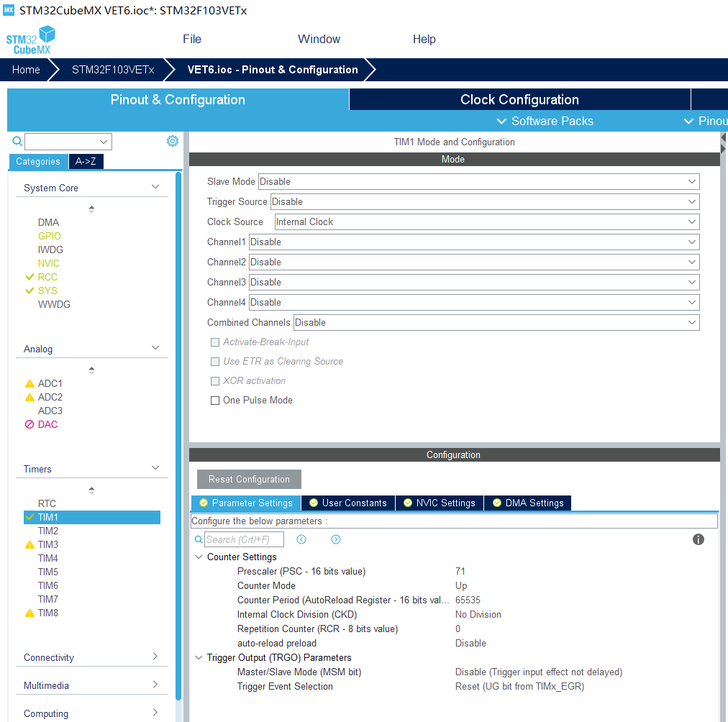The height and width of the screenshot is (722, 728).
Task: Click the ADC1 warning icon
Action: 29,384
